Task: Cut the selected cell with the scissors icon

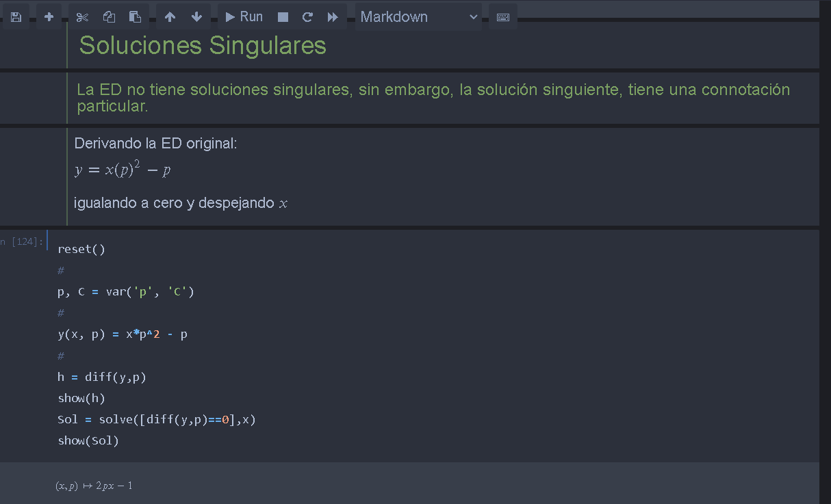Action: tap(82, 17)
